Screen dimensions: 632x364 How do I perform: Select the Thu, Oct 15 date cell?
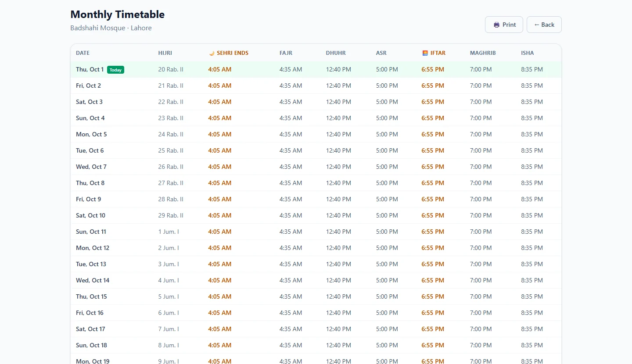click(x=91, y=296)
